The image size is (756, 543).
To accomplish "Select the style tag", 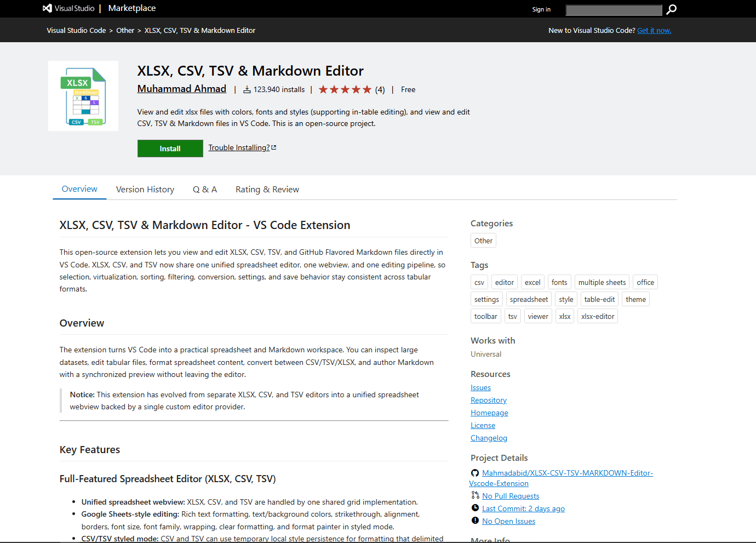I will point(566,299).
